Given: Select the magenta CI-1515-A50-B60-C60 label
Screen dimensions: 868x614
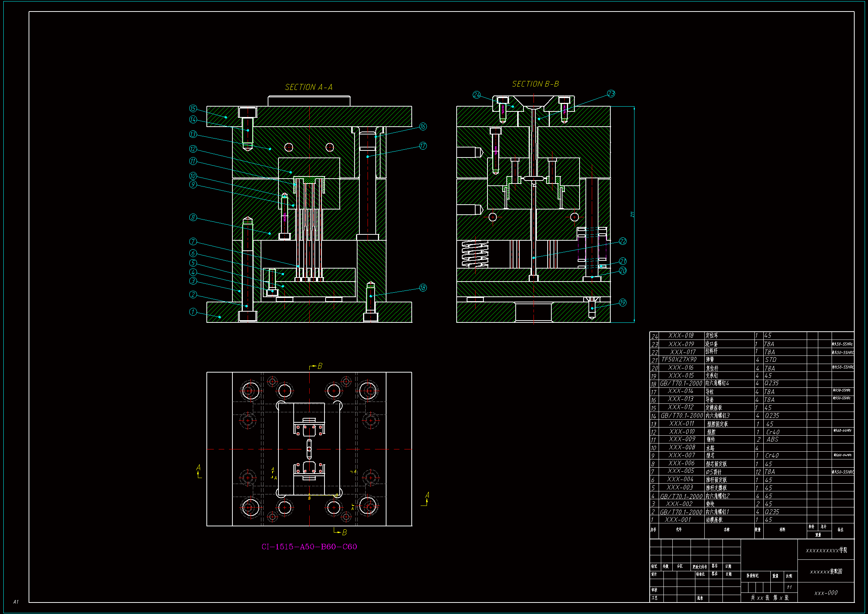Looking at the screenshot, I should [309, 547].
